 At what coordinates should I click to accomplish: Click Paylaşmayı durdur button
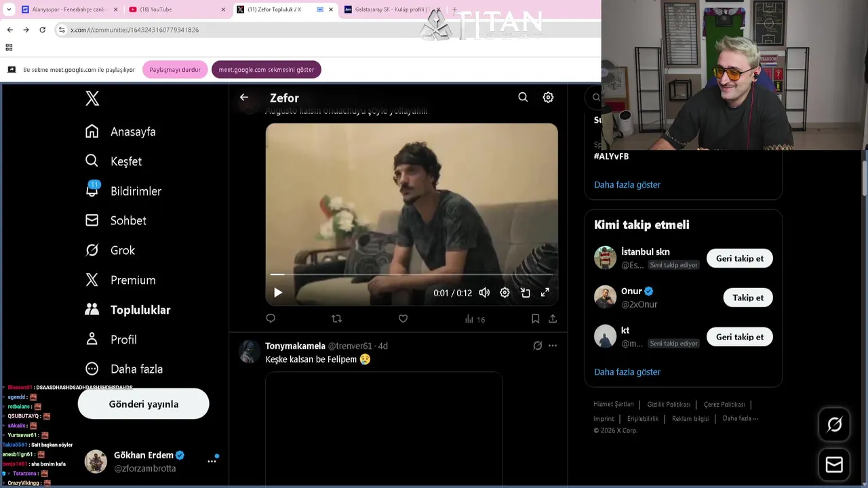[175, 70]
